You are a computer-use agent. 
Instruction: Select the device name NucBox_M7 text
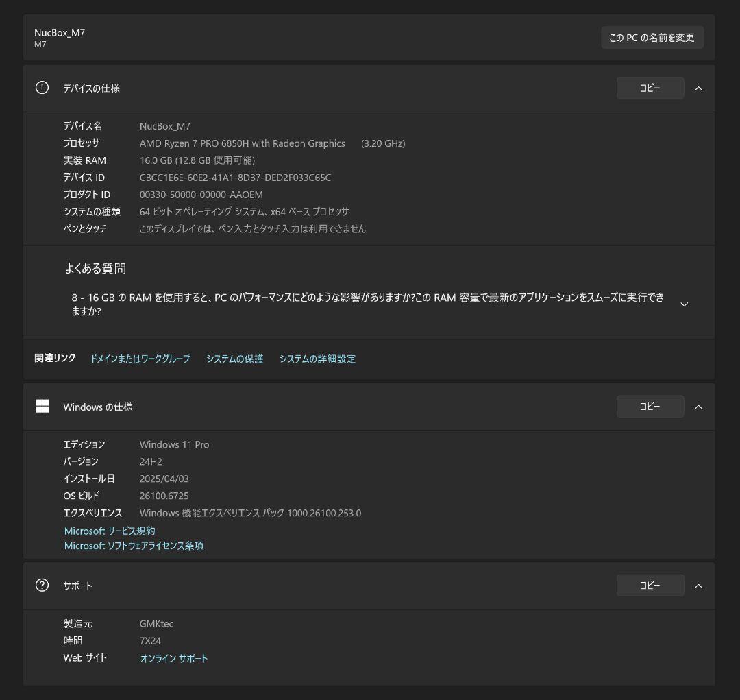[165, 125]
